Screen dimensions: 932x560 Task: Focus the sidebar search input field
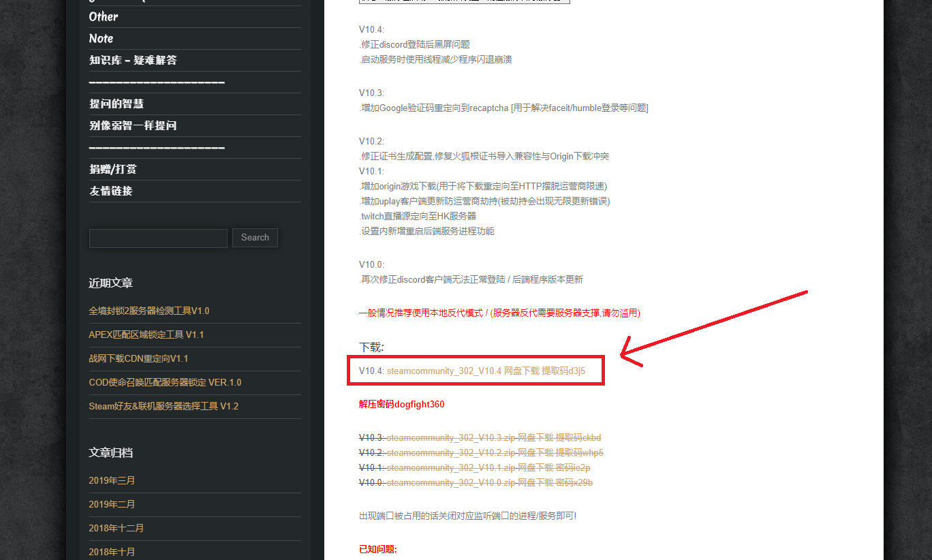(158, 238)
